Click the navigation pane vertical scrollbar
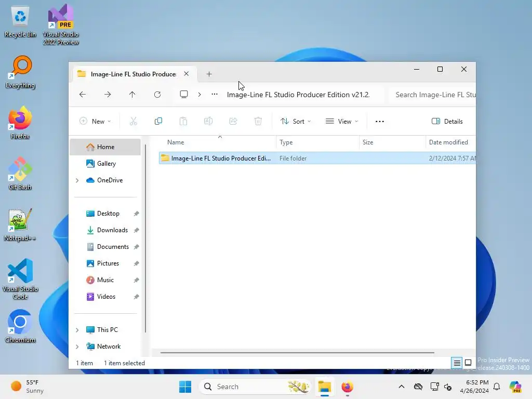The width and height of the screenshot is (532, 399). click(x=145, y=238)
